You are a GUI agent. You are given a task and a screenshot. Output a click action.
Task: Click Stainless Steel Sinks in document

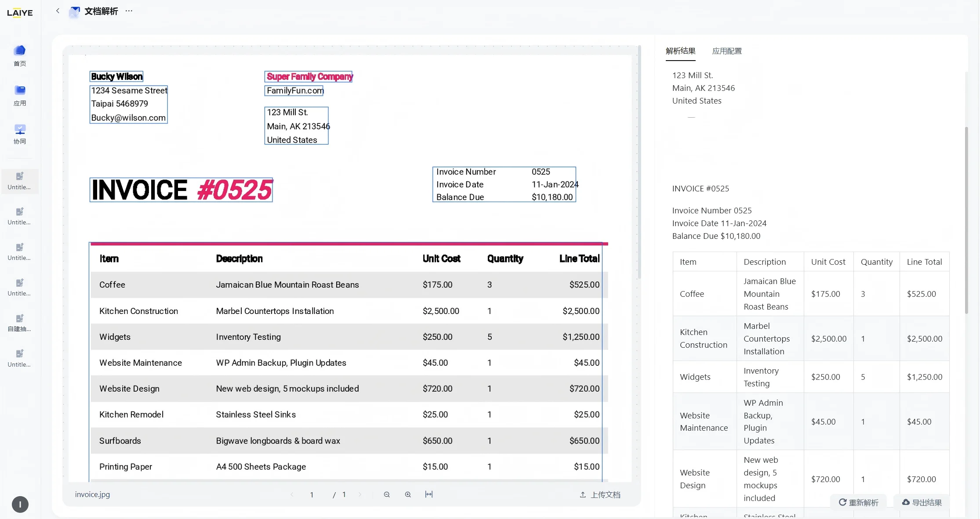(256, 414)
